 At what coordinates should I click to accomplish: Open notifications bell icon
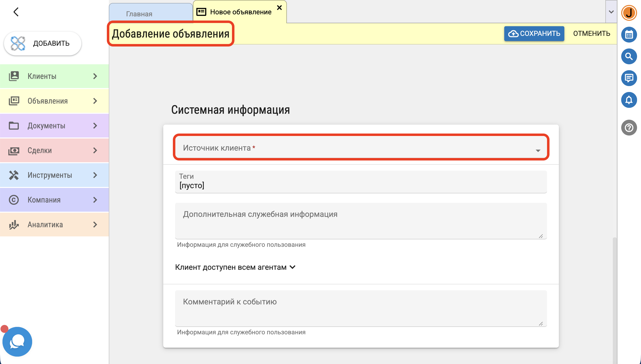628,100
